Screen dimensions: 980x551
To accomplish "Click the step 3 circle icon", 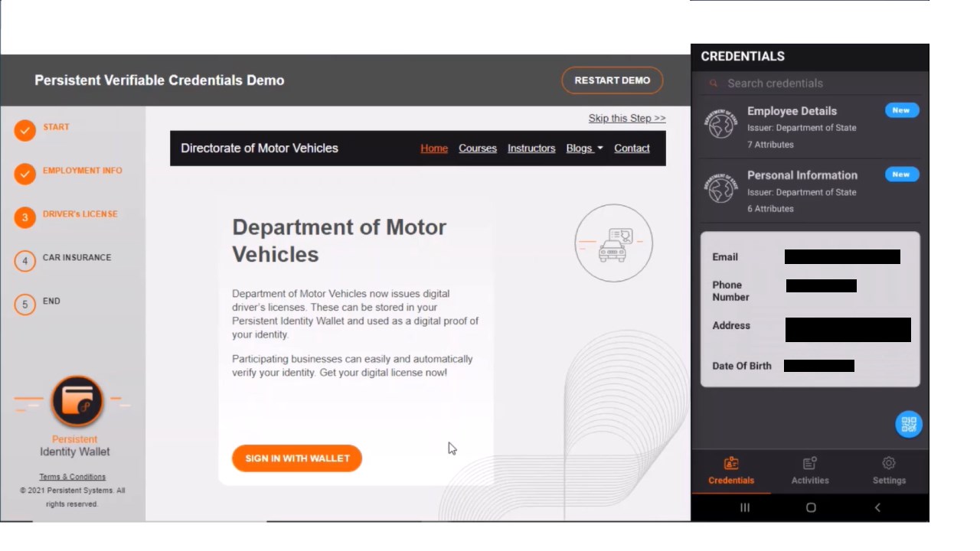I will tap(24, 218).
